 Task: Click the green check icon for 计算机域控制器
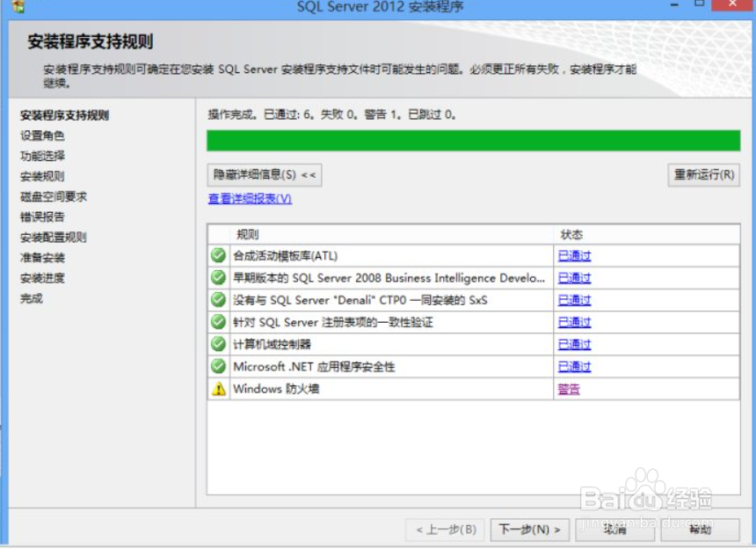[x=218, y=344]
